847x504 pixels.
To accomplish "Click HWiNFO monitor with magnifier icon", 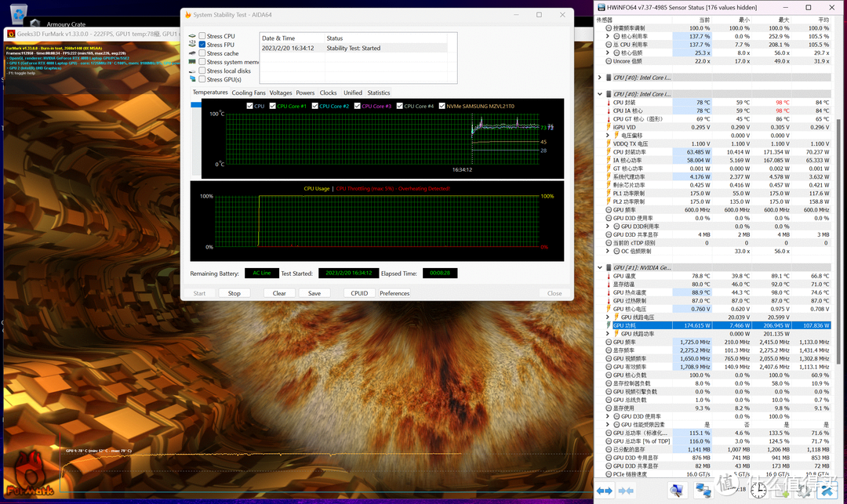I will click(676, 490).
